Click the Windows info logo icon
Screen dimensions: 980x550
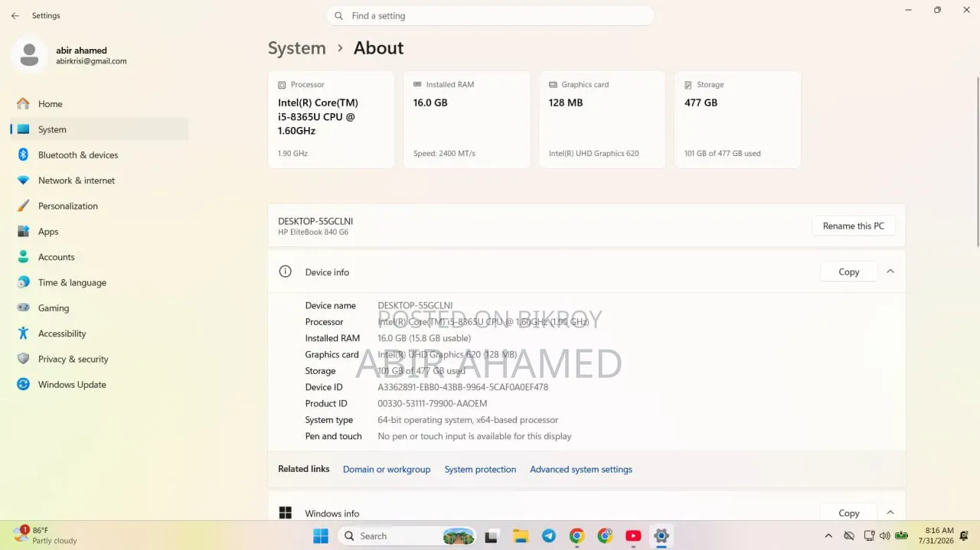point(286,513)
